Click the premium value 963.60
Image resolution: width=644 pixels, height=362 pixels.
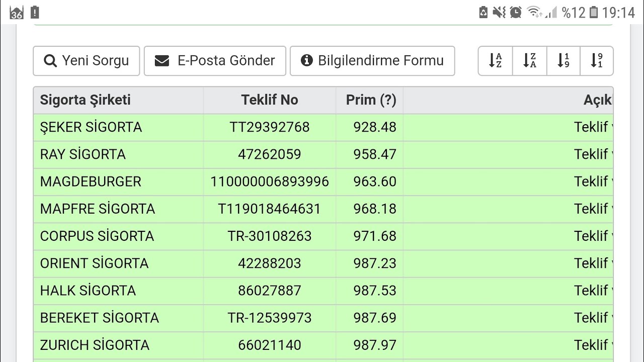375,182
